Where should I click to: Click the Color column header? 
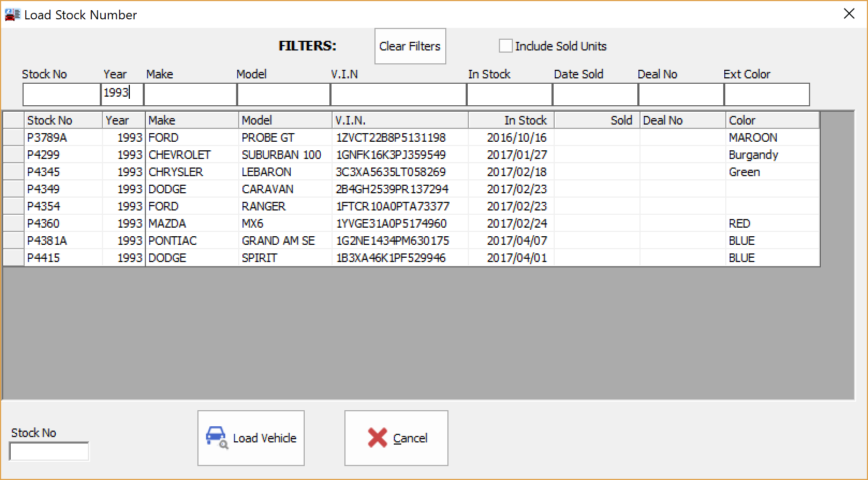[x=771, y=120]
